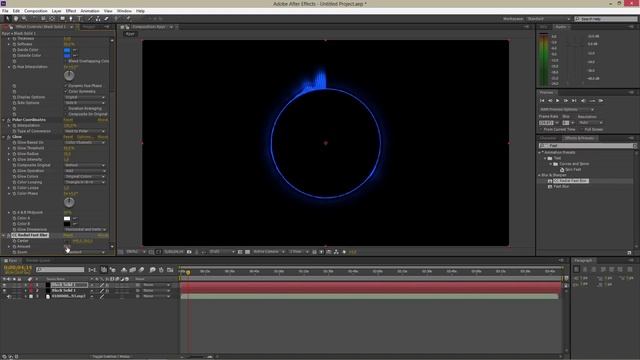Toggle stopwatch for Glow Threshold
The width and height of the screenshot is (640, 360).
point(14,148)
